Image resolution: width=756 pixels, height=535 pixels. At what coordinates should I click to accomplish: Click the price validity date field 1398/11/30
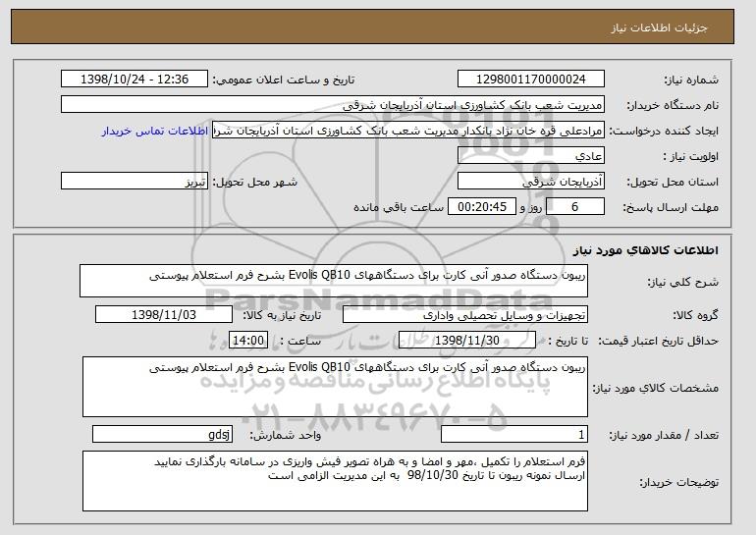click(467, 341)
